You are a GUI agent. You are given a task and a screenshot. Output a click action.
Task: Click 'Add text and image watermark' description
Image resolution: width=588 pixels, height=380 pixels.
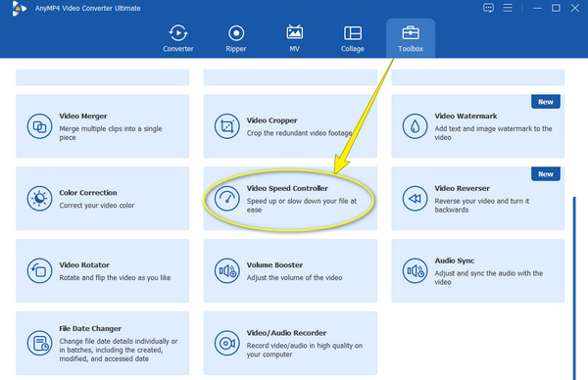click(x=493, y=133)
